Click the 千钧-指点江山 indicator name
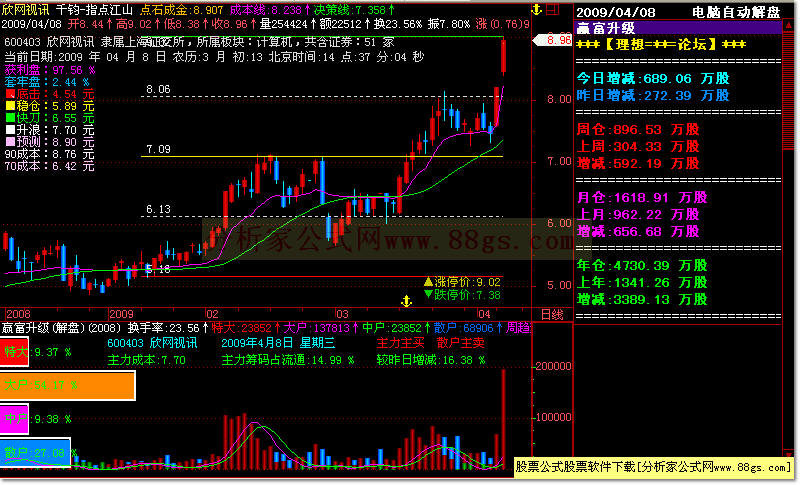The image size is (801, 485). pos(95,10)
